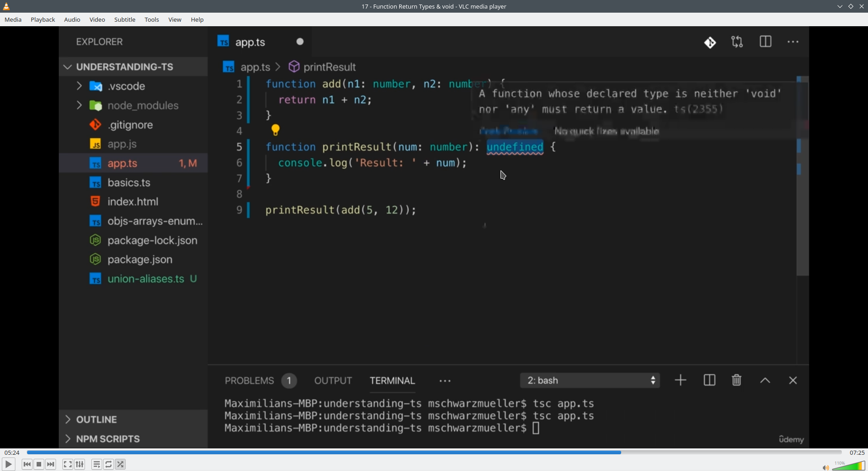Click the lightbulb quick fix icon
This screenshot has width=868, height=471.
[276, 130]
